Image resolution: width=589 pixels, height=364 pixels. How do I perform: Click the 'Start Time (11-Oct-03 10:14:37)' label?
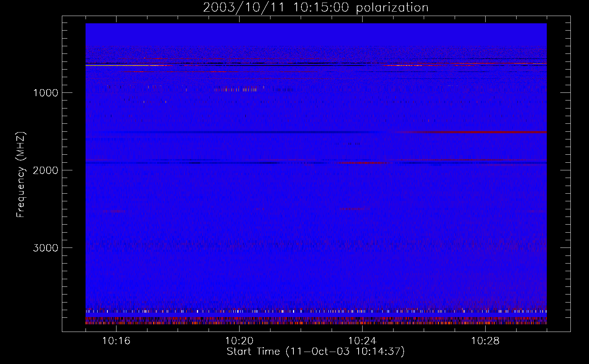[316, 352]
